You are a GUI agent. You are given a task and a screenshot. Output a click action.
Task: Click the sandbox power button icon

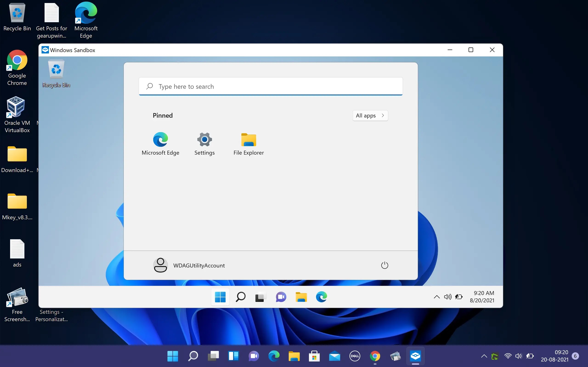[x=384, y=265]
